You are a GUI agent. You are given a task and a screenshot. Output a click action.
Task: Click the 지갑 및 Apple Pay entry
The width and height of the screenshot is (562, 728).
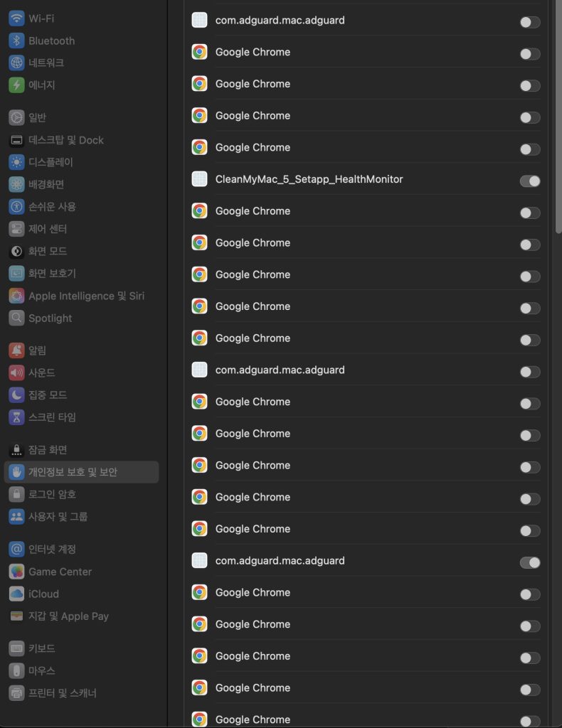[x=68, y=616]
